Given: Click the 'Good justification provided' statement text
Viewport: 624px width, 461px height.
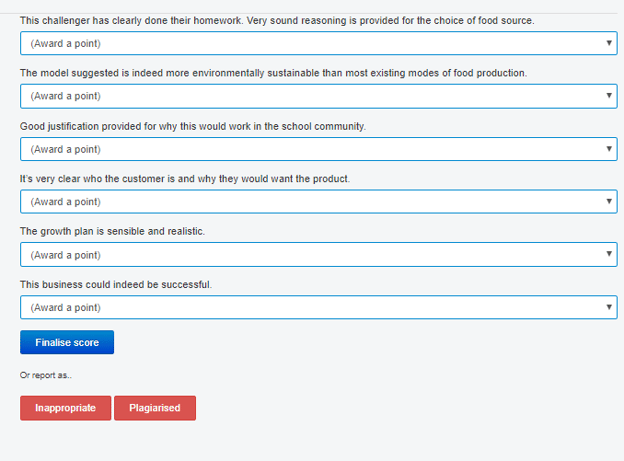Looking at the screenshot, I should click(x=193, y=126).
